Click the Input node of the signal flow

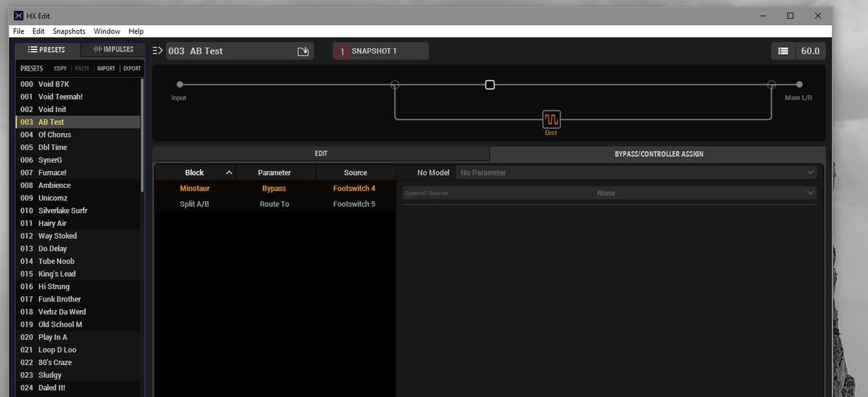click(x=180, y=85)
